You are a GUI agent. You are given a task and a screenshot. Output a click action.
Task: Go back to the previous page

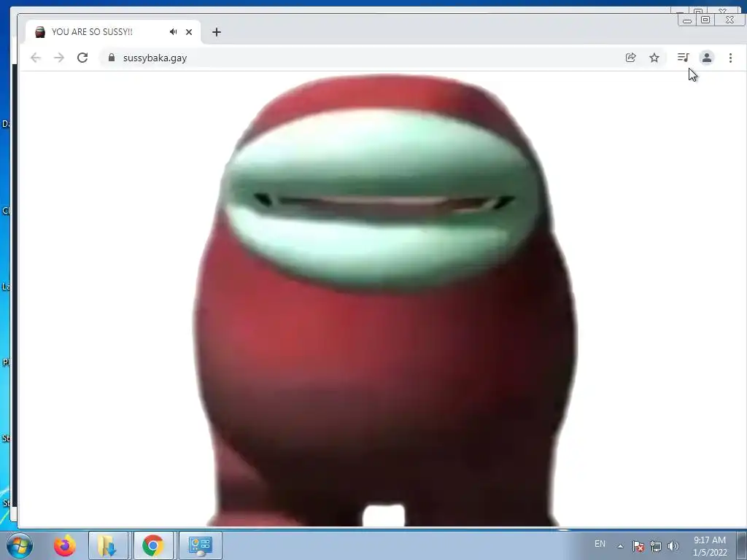(x=36, y=58)
